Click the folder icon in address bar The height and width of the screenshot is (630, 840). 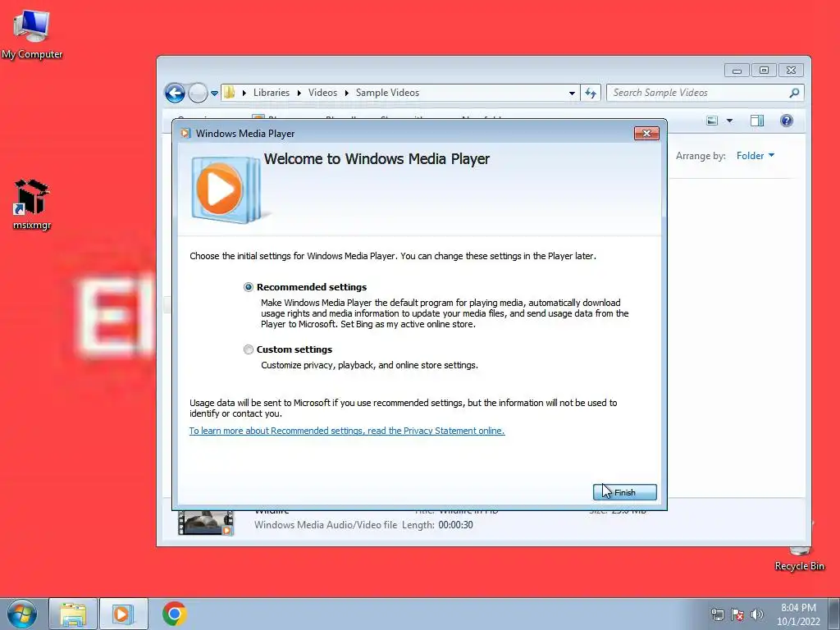[230, 93]
